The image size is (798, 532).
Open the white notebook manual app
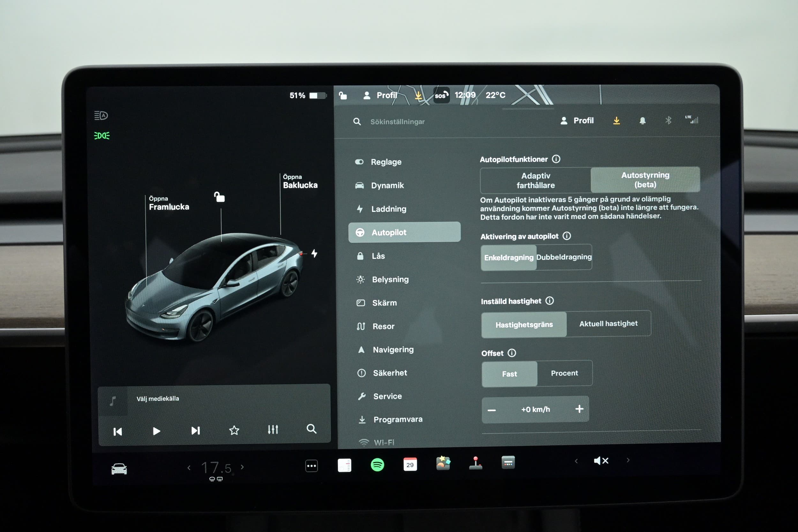pyautogui.click(x=344, y=466)
